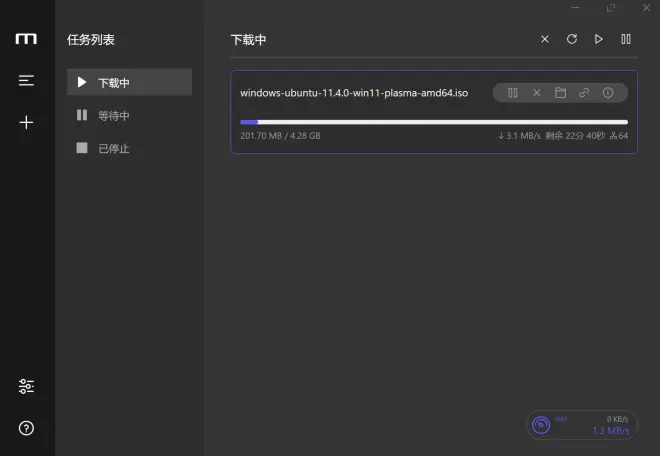Open the task list menu icon
The height and width of the screenshot is (456, 660).
[26, 80]
